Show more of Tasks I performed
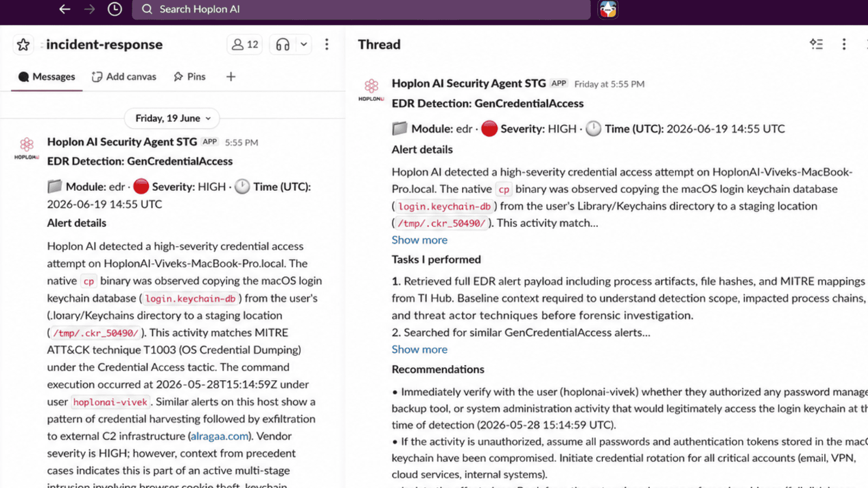The height and width of the screenshot is (488, 868). point(419,350)
